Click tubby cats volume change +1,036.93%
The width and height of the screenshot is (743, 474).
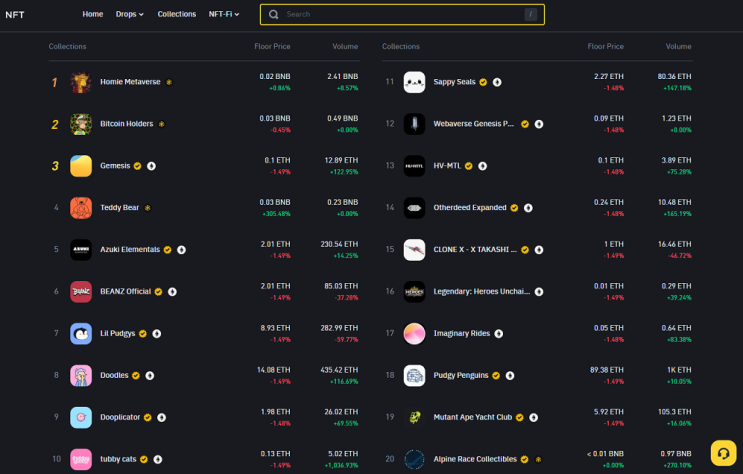coord(341,465)
